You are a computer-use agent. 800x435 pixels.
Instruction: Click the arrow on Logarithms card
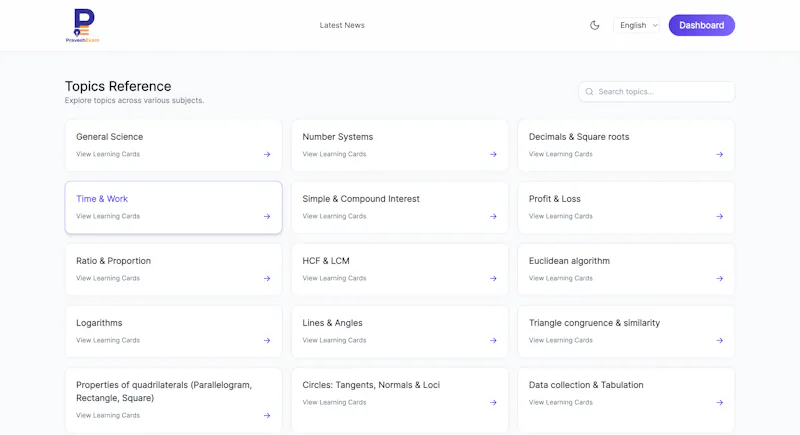[x=267, y=340]
